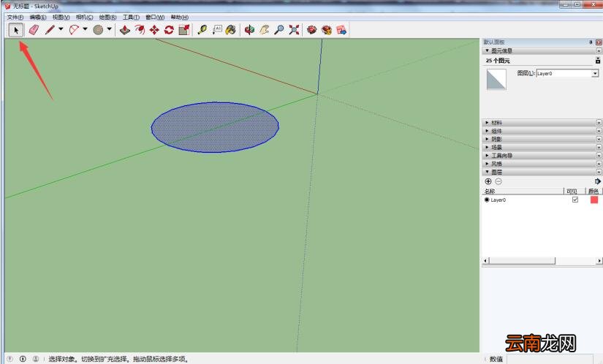Select the pink Eraser tool
603x364 pixels.
[x=34, y=30]
